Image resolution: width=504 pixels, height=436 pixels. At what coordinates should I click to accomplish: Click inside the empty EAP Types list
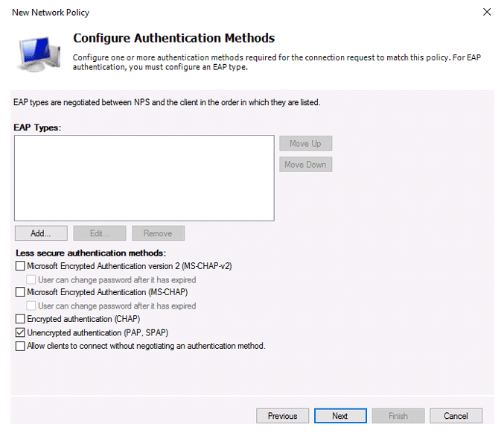pyautogui.click(x=144, y=178)
